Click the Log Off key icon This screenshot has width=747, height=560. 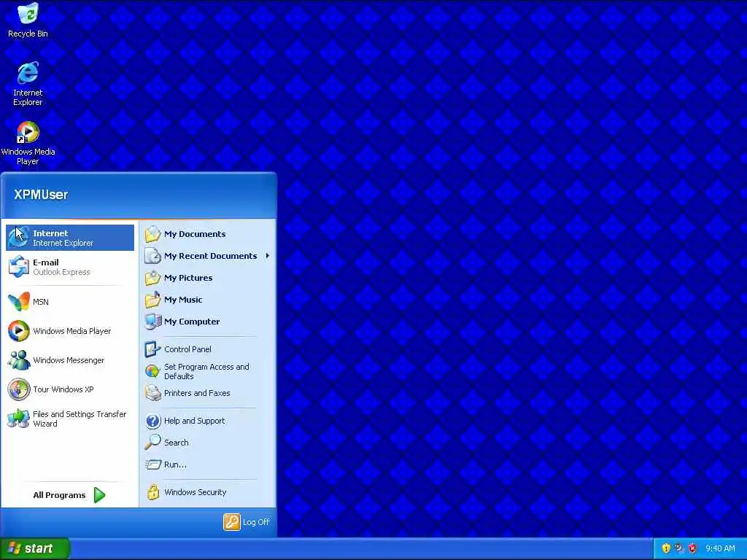point(231,522)
